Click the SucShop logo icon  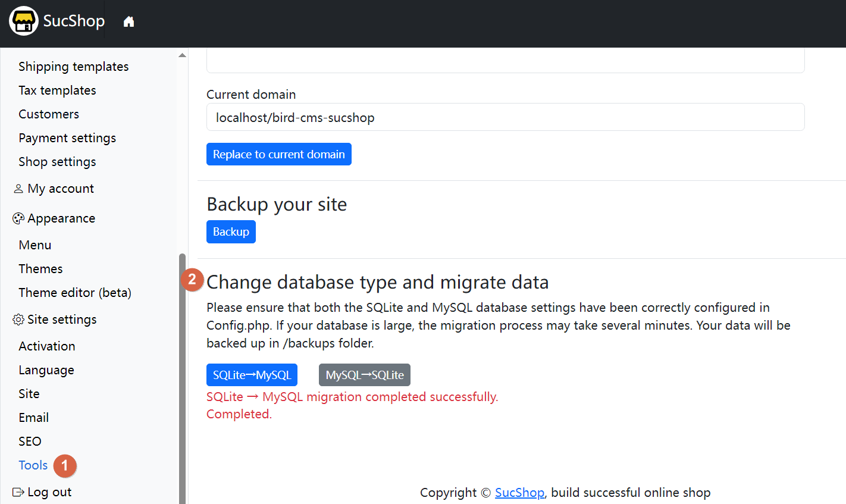[24, 21]
